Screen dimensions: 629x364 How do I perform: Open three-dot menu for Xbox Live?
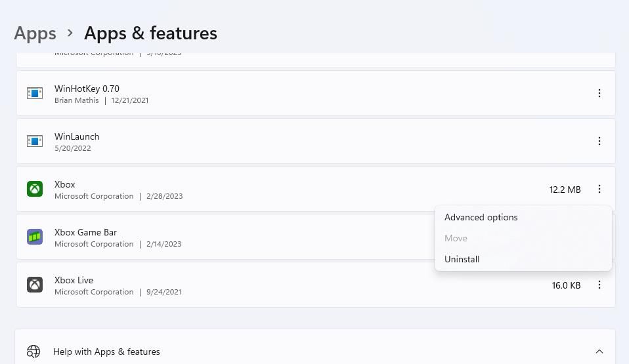point(599,285)
